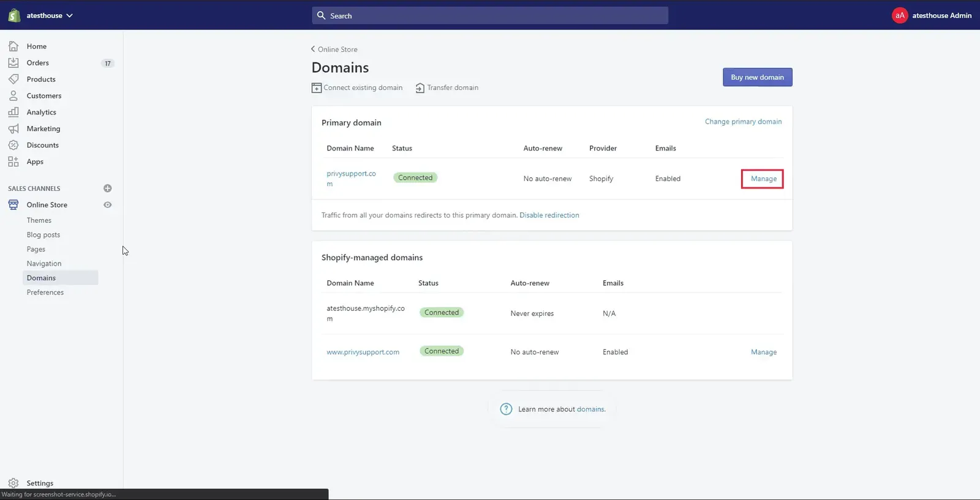Click the Home icon in sidebar

click(x=13, y=47)
